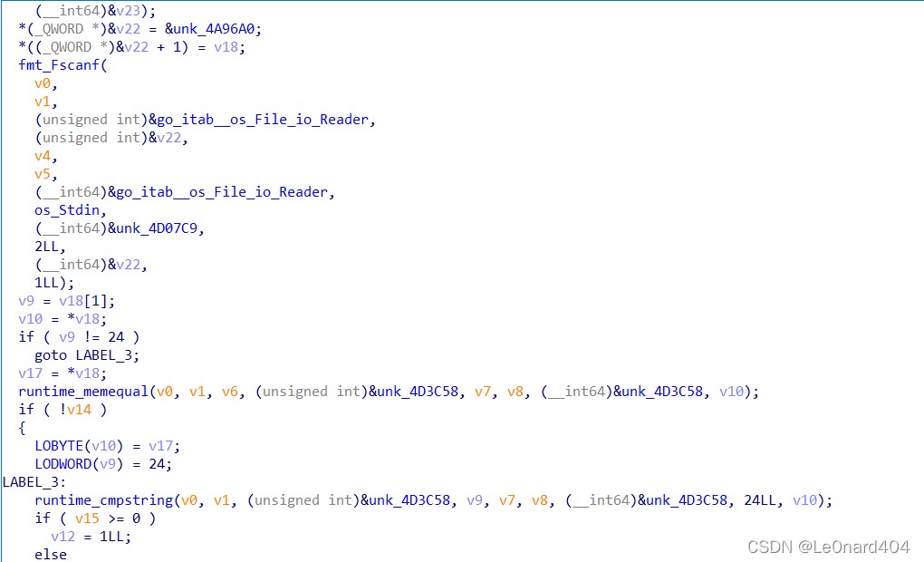Click the line 'v10 = *v18;'
The image size is (924, 562).
[63, 319]
